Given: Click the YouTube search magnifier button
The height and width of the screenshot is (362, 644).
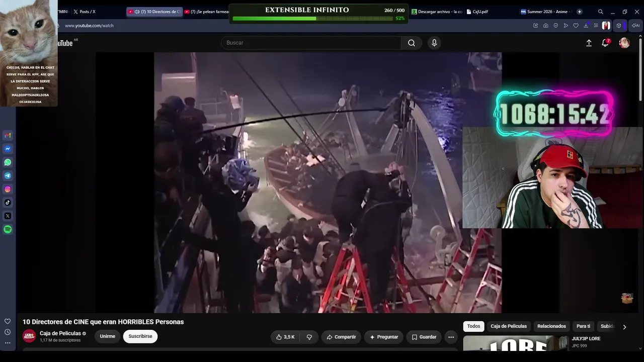Looking at the screenshot, I should (x=412, y=43).
